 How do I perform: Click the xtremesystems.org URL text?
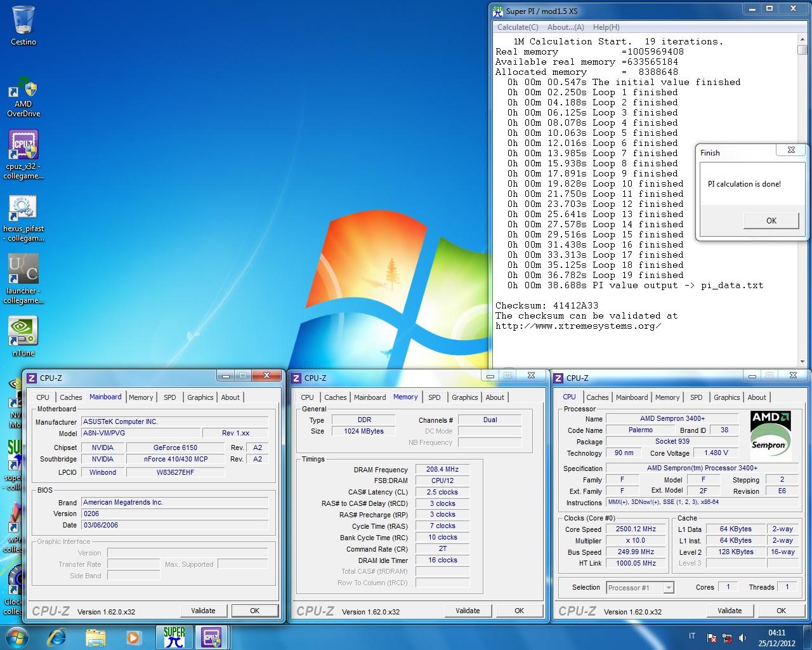tap(578, 326)
